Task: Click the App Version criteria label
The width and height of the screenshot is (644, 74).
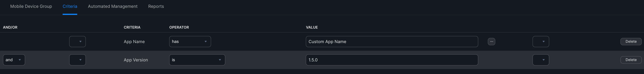Action: tap(136, 60)
